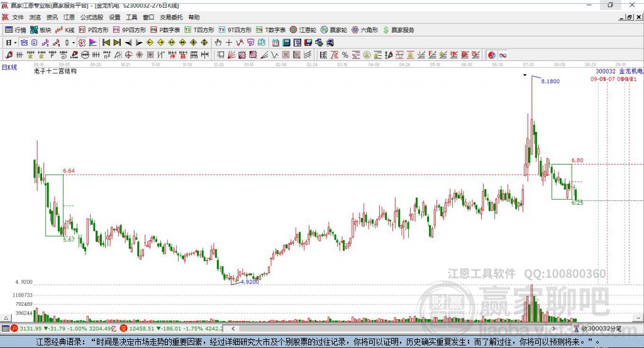Image resolution: width=644 pixels, height=348 pixels.
Task: Toggle the pink flag chart icon
Action: 92,43
